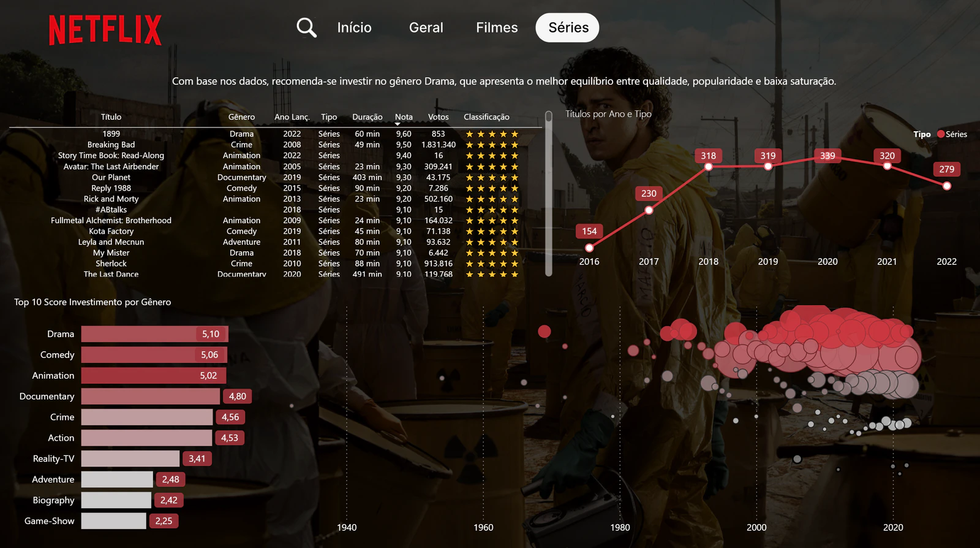The height and width of the screenshot is (548, 980).
Task: Click the Biography bar with score 2,42
Action: (x=116, y=500)
